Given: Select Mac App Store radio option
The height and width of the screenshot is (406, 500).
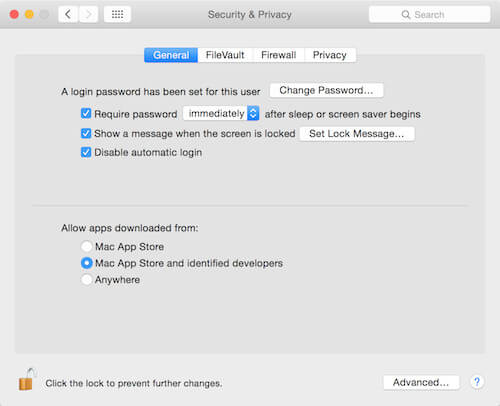Looking at the screenshot, I should 87,247.
